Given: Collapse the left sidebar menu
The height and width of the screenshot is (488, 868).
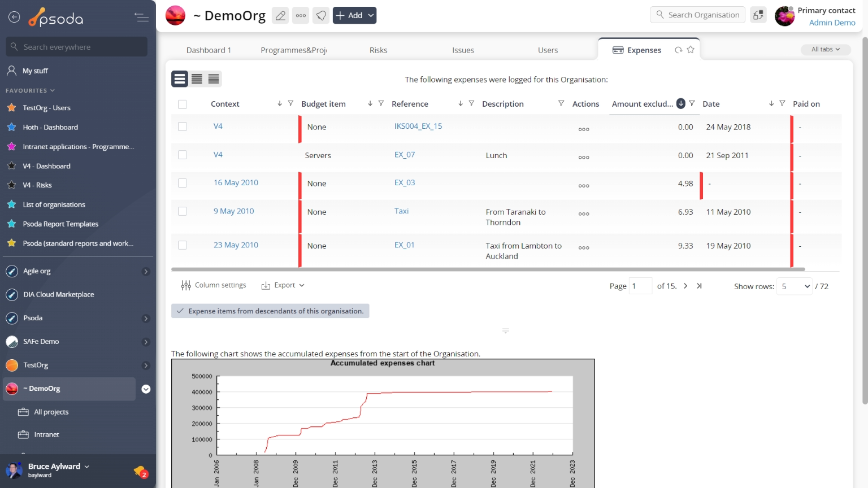Looking at the screenshot, I should pos(141,18).
